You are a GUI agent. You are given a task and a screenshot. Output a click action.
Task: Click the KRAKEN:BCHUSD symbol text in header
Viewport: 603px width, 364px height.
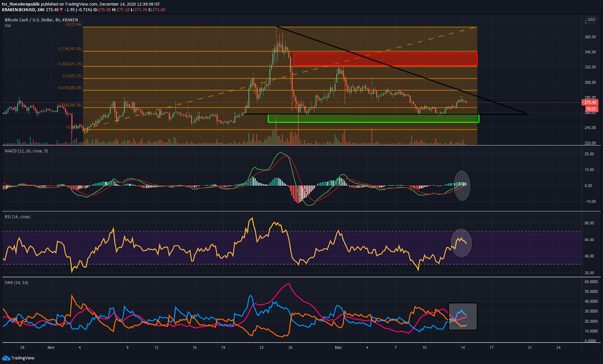(18, 10)
